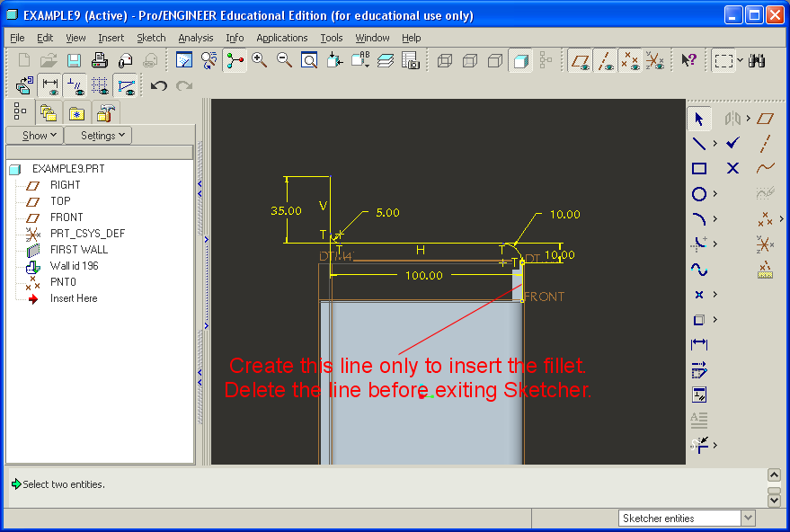The width and height of the screenshot is (790, 532).
Task: Toggle display of sketch dimensions
Action: tap(50, 86)
